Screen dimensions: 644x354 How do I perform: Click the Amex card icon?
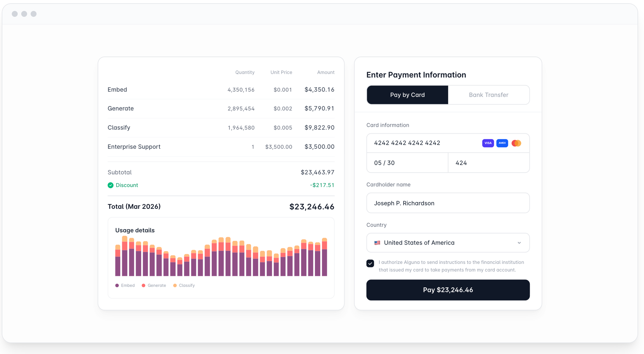(502, 143)
